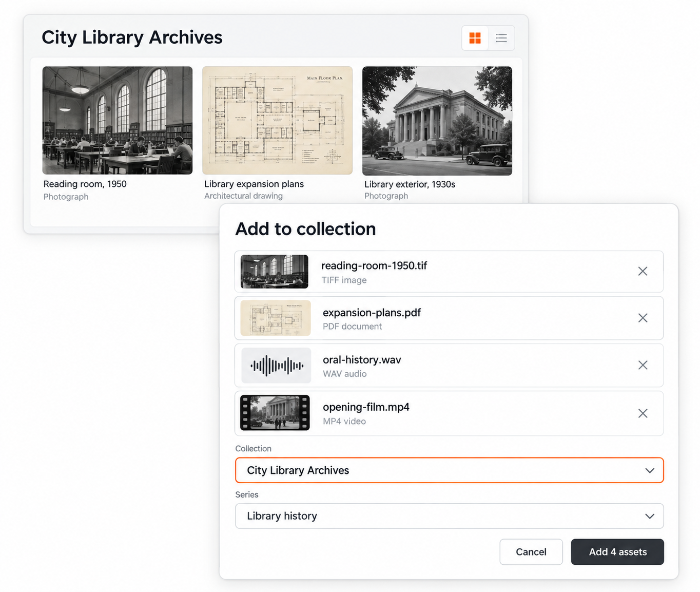Click the TIFF image file type label
This screenshot has width=700, height=592.
[x=344, y=280]
